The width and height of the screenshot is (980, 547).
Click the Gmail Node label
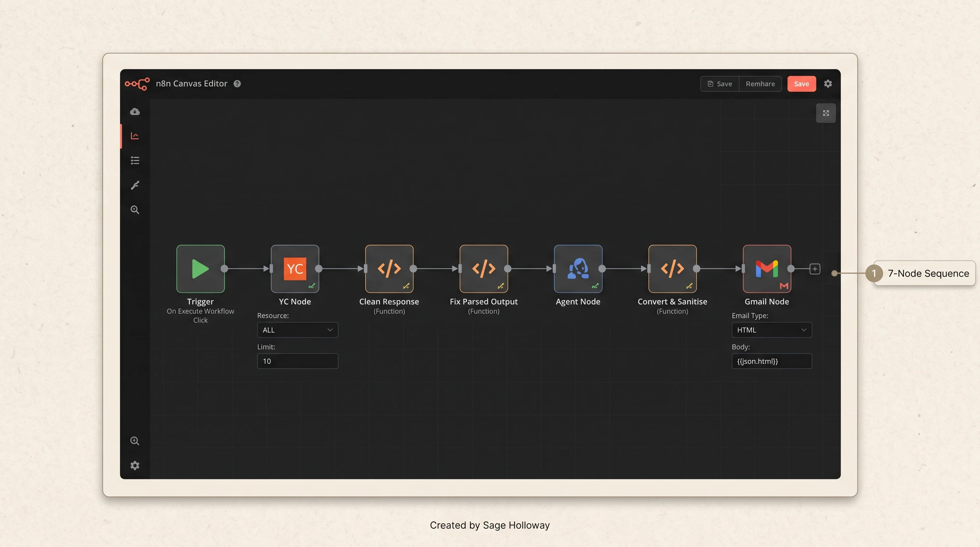[767, 302]
